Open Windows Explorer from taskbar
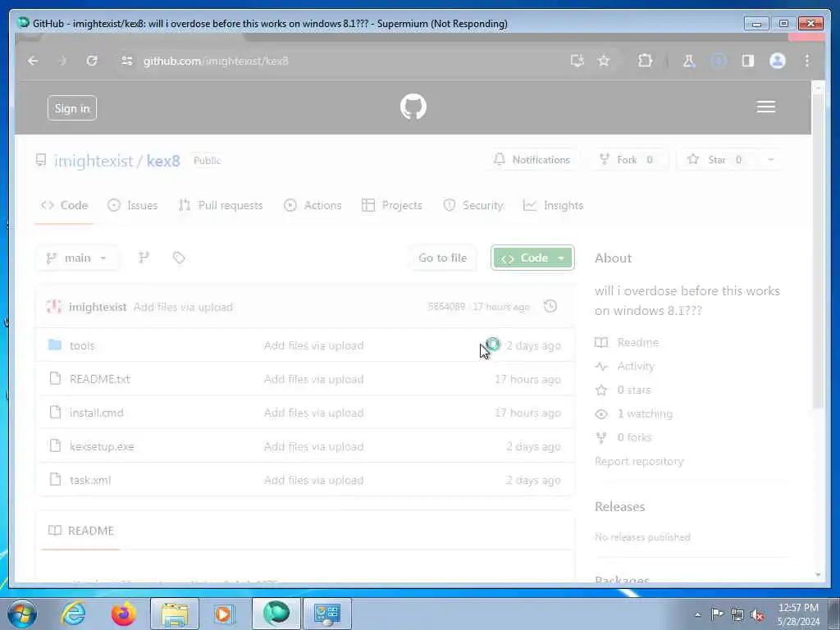Screen dimensions: 840x630 pos(175,614)
